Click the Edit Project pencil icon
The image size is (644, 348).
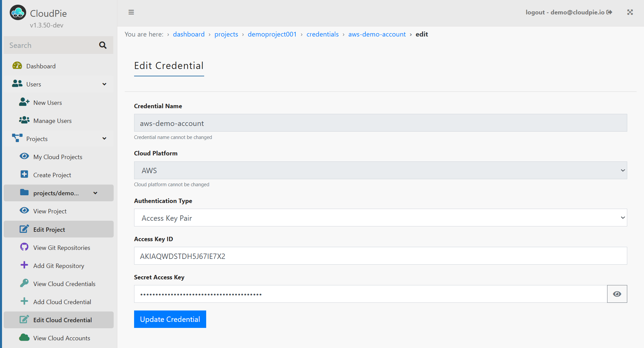click(x=24, y=229)
